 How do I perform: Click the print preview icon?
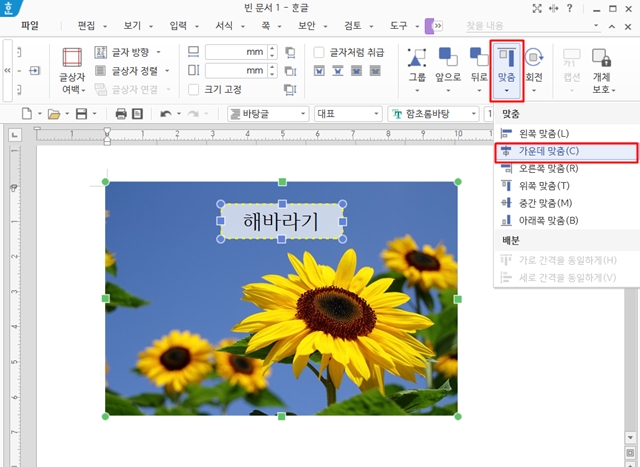point(138,113)
